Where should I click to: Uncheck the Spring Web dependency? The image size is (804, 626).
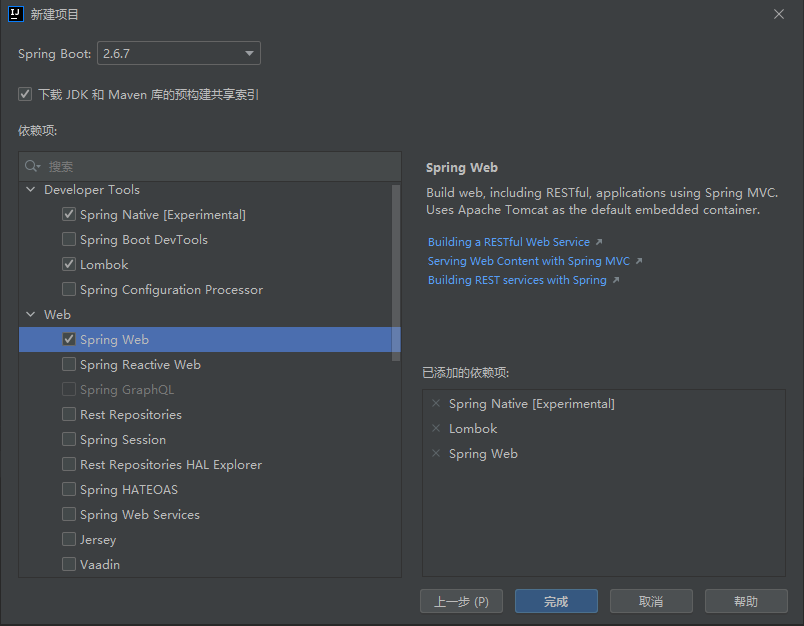coord(69,339)
